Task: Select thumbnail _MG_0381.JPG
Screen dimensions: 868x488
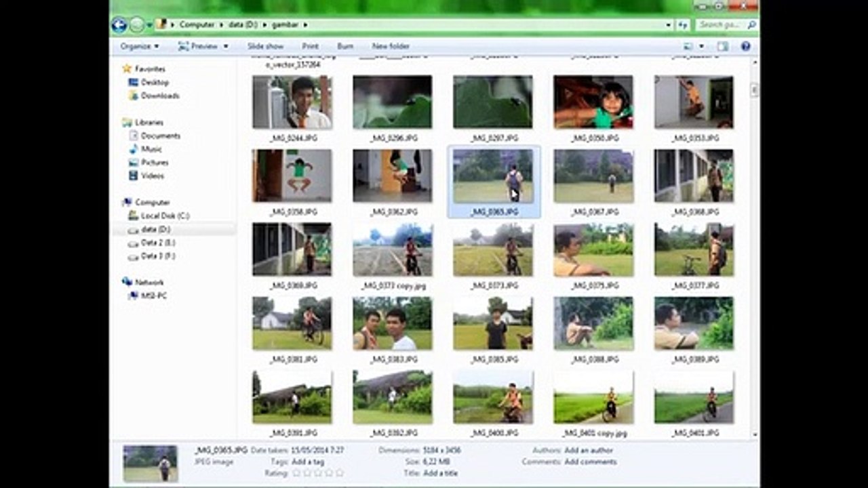Action: (x=292, y=323)
